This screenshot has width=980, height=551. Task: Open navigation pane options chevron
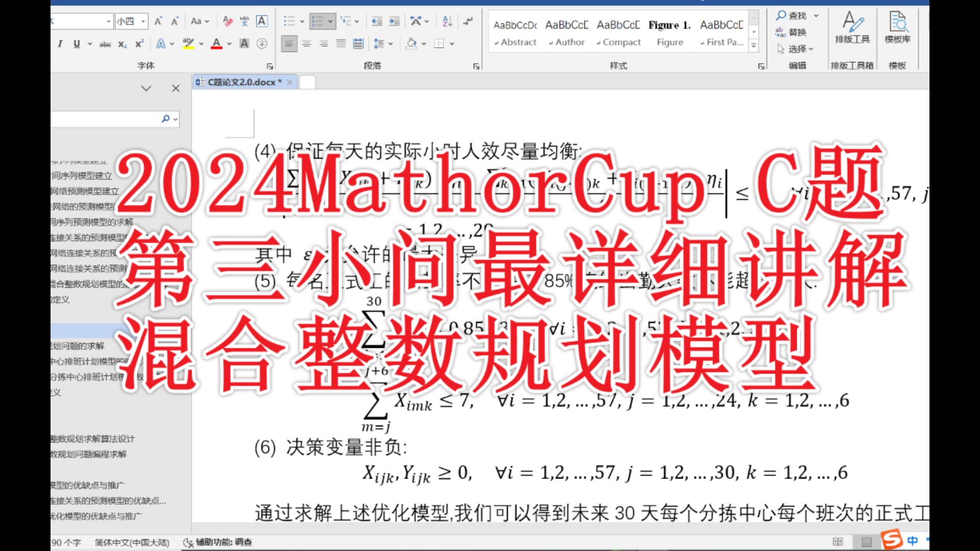[146, 88]
